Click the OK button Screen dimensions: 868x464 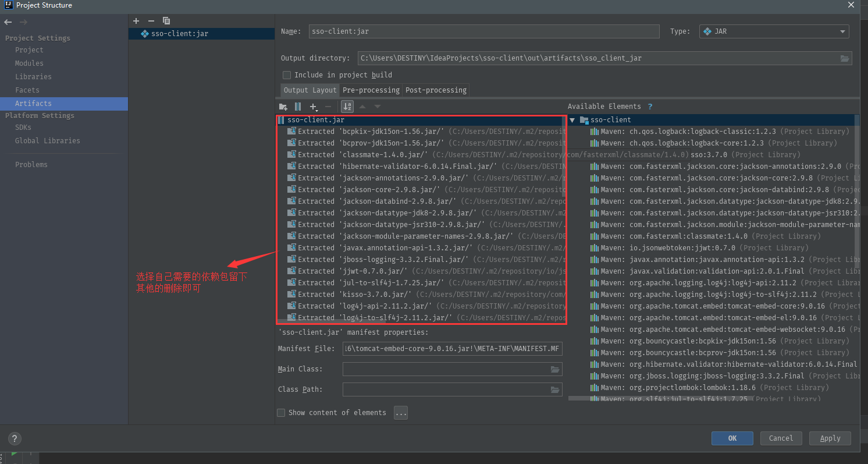click(x=732, y=438)
